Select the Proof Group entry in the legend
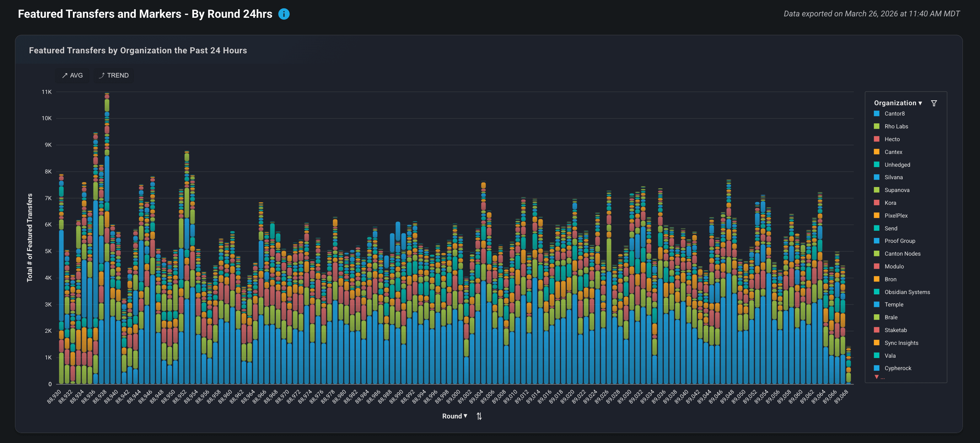 [x=900, y=241]
